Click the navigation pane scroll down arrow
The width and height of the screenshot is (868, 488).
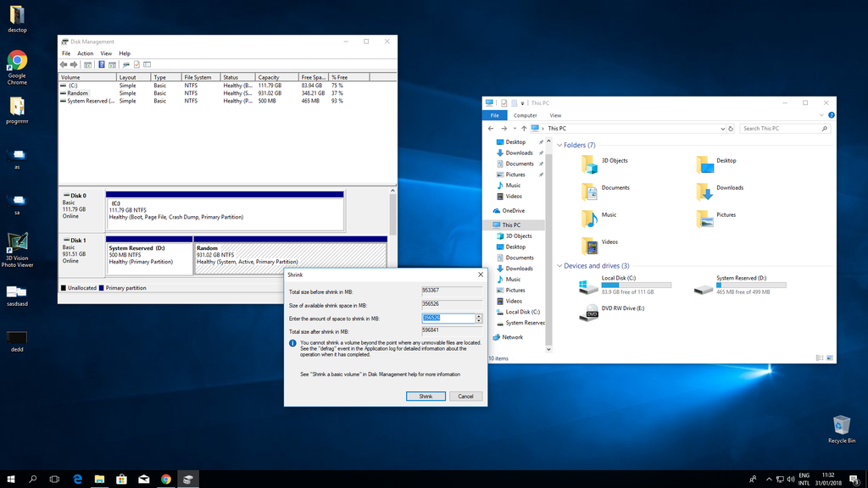548,349
